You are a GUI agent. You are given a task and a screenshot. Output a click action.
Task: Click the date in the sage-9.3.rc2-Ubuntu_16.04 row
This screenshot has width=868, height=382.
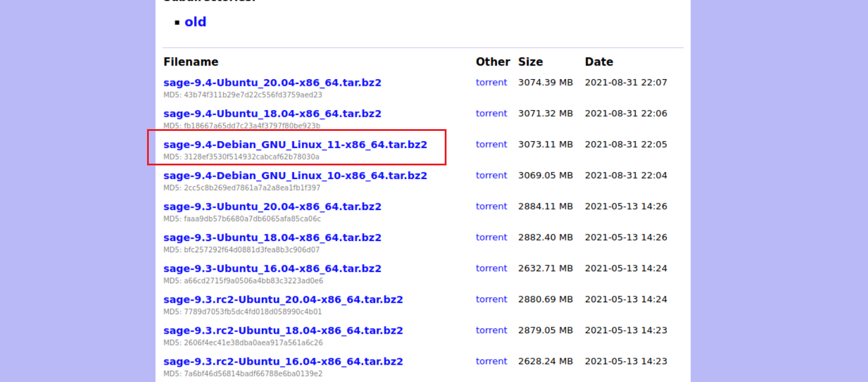626,361
